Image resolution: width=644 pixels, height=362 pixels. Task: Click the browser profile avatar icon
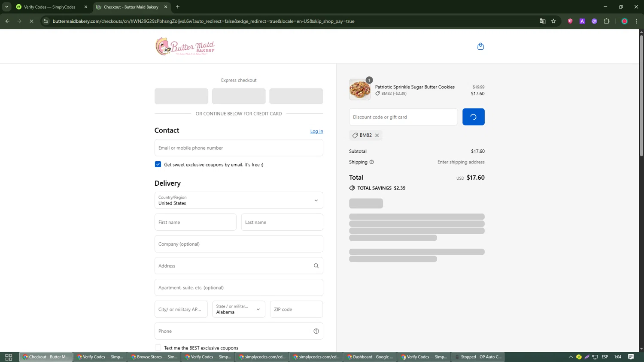point(625,21)
